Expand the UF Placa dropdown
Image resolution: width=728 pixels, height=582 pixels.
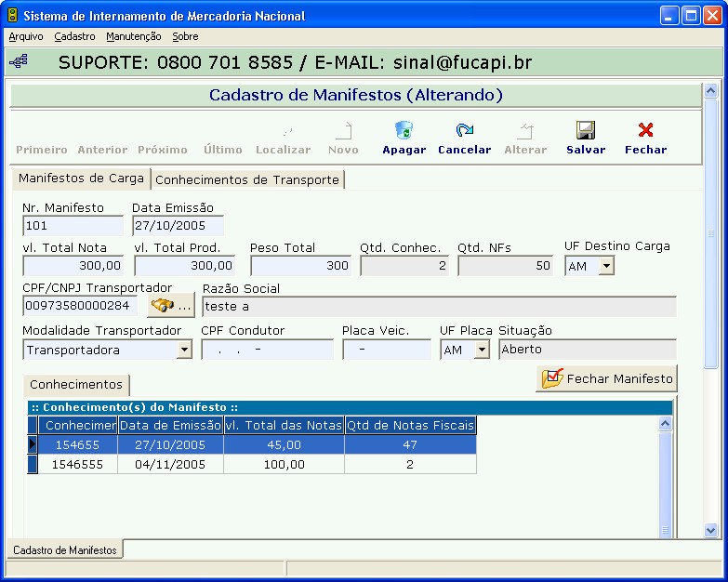tap(482, 351)
